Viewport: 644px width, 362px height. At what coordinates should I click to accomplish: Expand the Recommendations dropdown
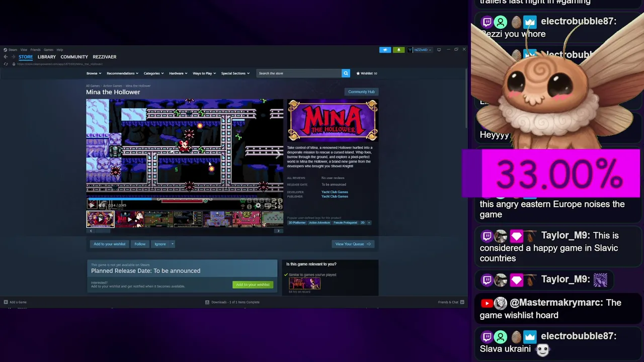pyautogui.click(x=122, y=73)
